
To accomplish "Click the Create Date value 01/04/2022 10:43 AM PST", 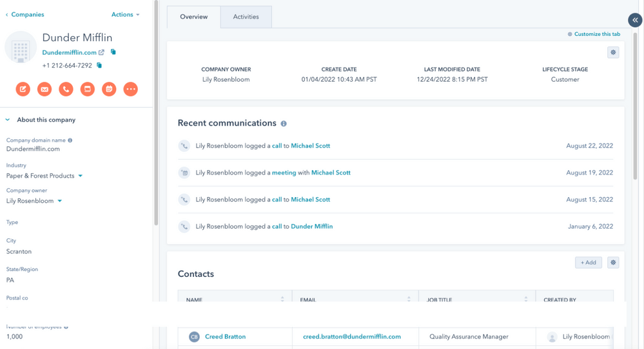I will click(x=339, y=80).
